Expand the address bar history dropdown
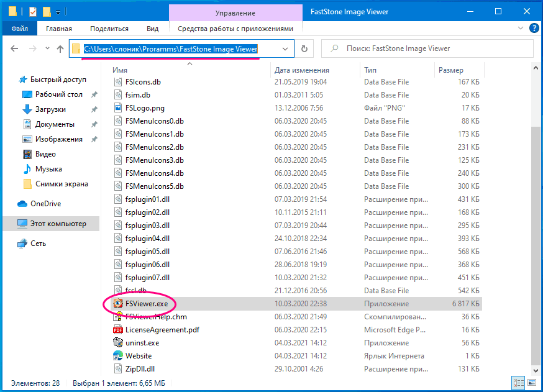The image size is (543, 392). click(x=285, y=48)
